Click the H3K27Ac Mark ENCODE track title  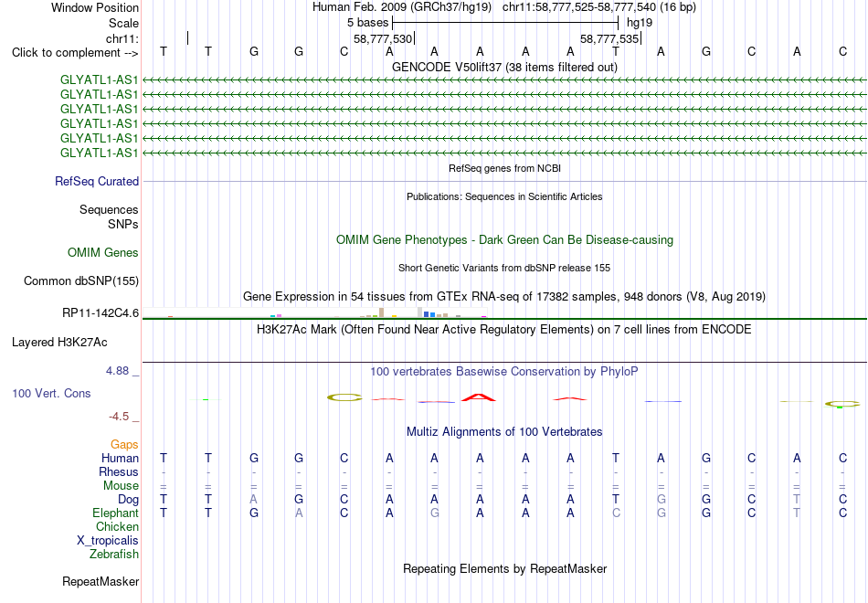click(x=504, y=330)
